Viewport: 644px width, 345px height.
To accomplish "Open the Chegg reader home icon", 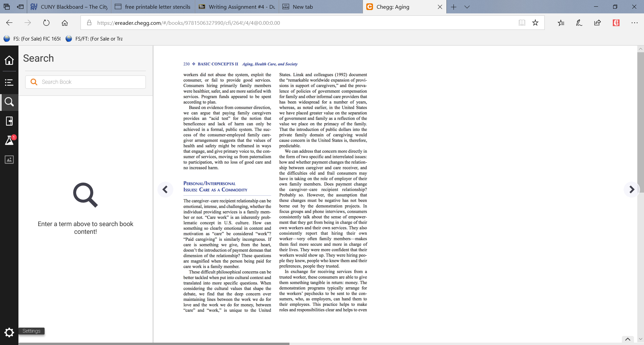I will (9, 60).
